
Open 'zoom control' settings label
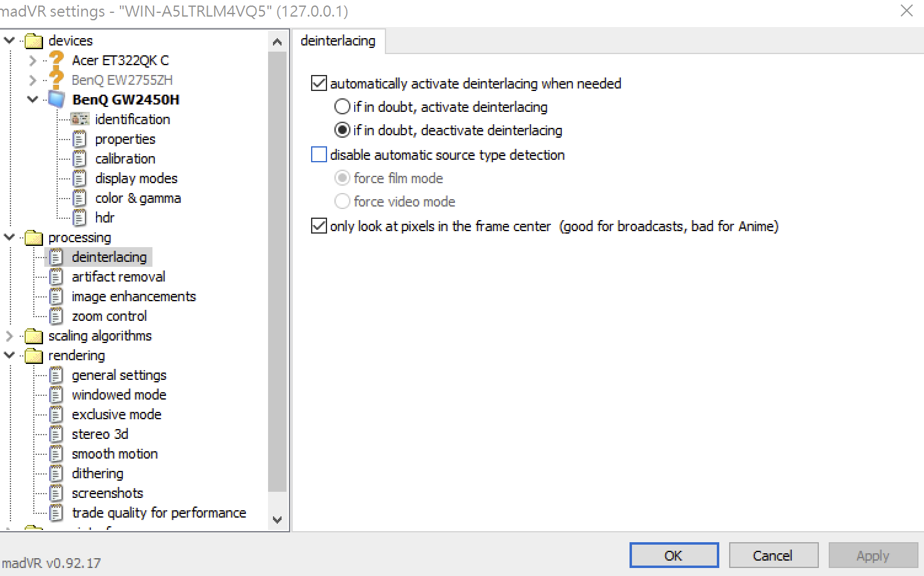tap(109, 316)
